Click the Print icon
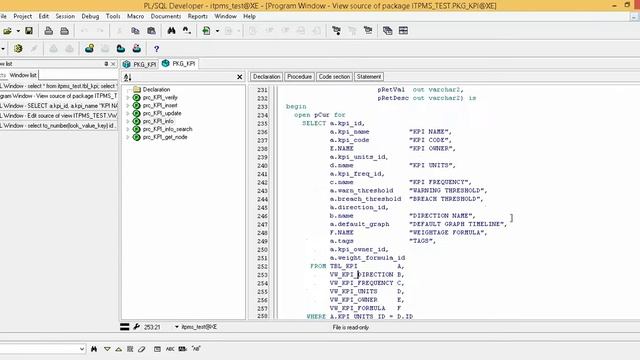 (x=49, y=31)
